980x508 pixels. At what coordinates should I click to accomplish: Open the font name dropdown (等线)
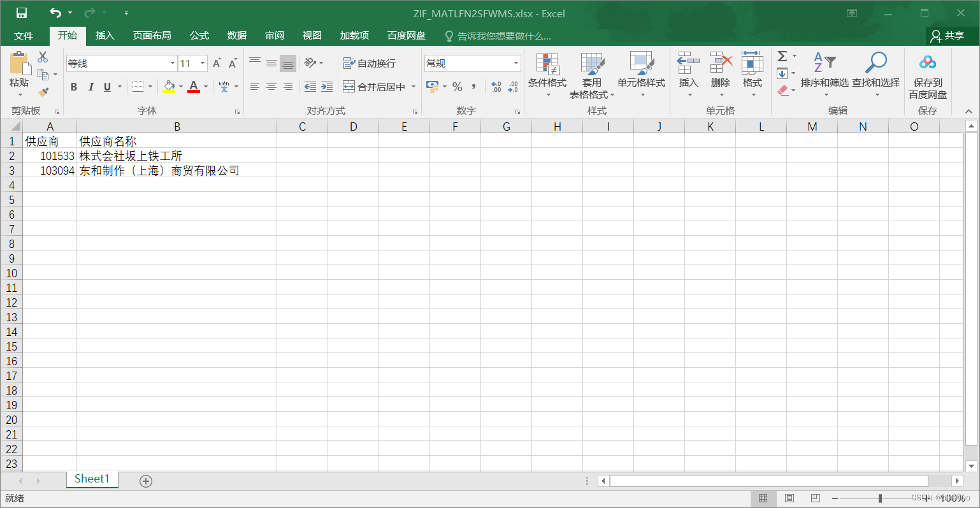point(172,63)
